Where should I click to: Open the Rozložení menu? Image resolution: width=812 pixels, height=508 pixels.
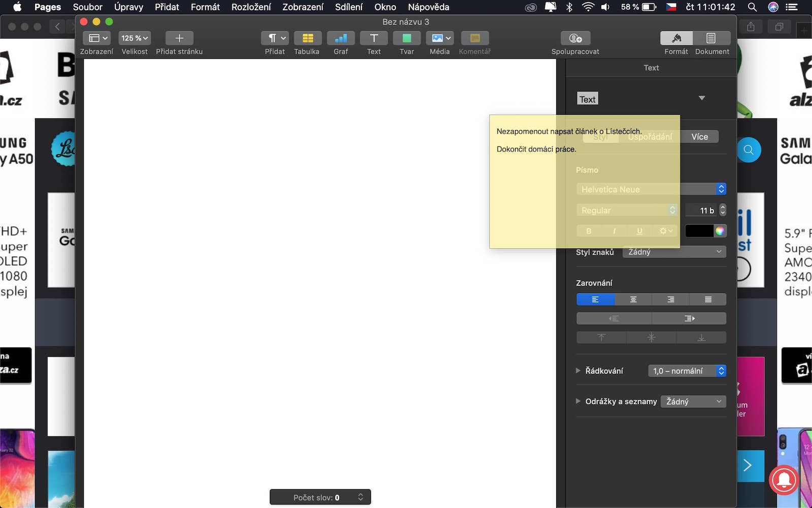point(251,7)
